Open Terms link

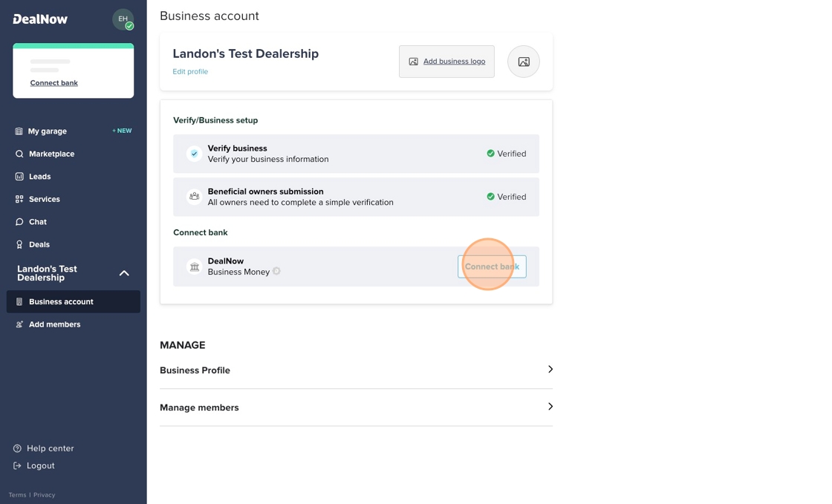tap(17, 495)
